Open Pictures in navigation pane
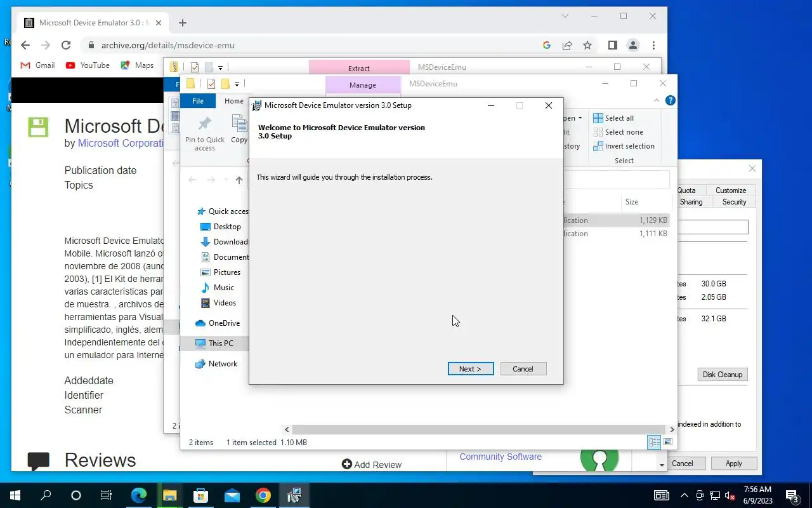 tap(221, 272)
